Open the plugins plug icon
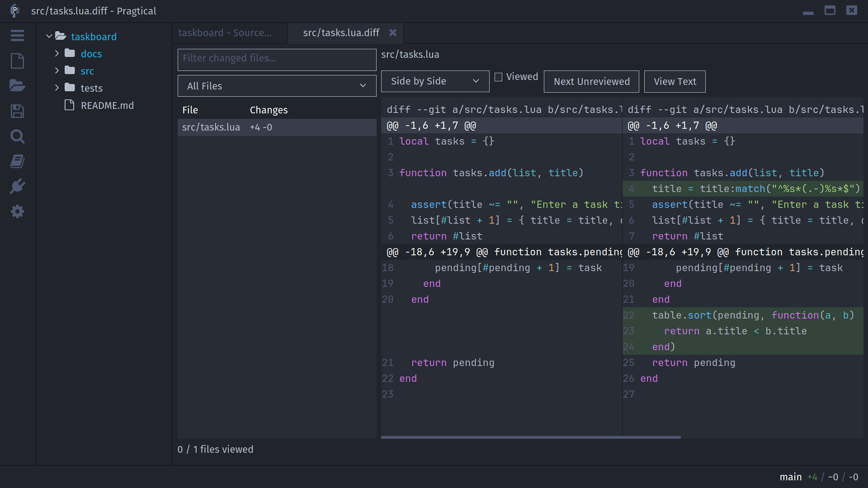Viewport: 868px width, 488px height. point(17,186)
